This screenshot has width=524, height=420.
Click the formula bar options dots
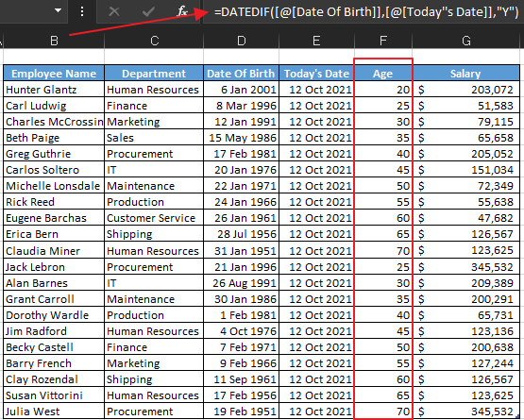tap(82, 11)
